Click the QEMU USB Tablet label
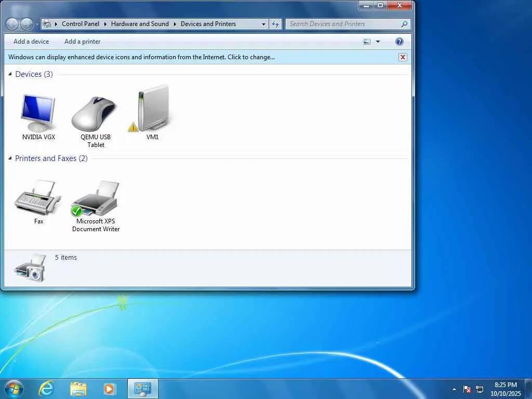The image size is (532, 399). click(x=96, y=141)
